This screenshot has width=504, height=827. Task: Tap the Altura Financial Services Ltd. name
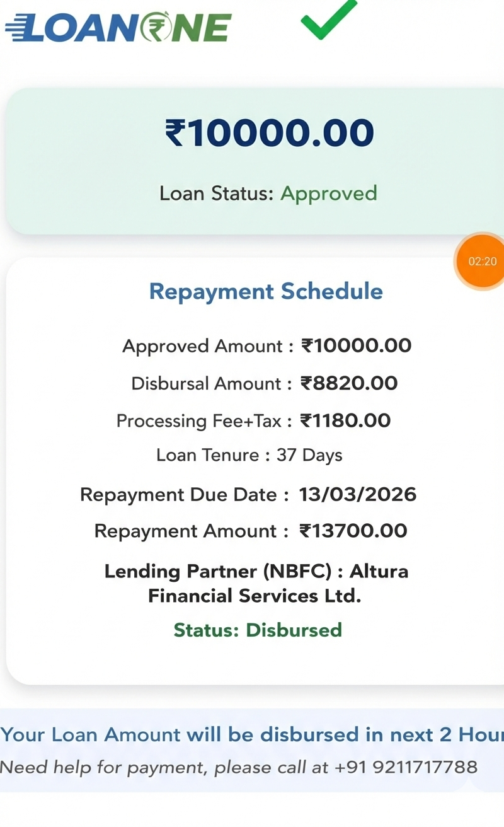255,596
